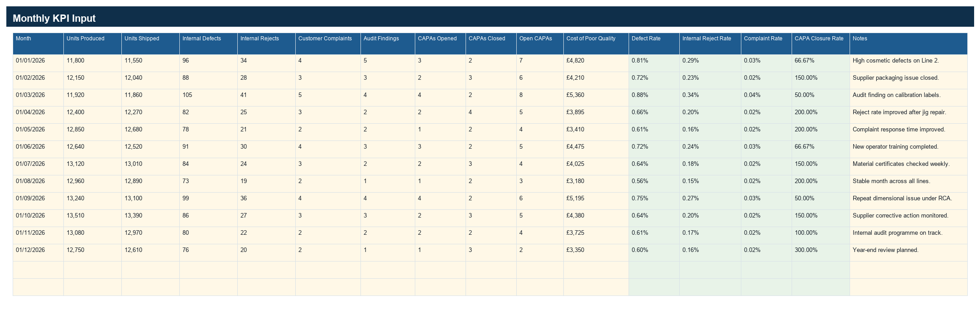Select the CAPA Closure Rate header
980x310 pixels.
point(821,44)
